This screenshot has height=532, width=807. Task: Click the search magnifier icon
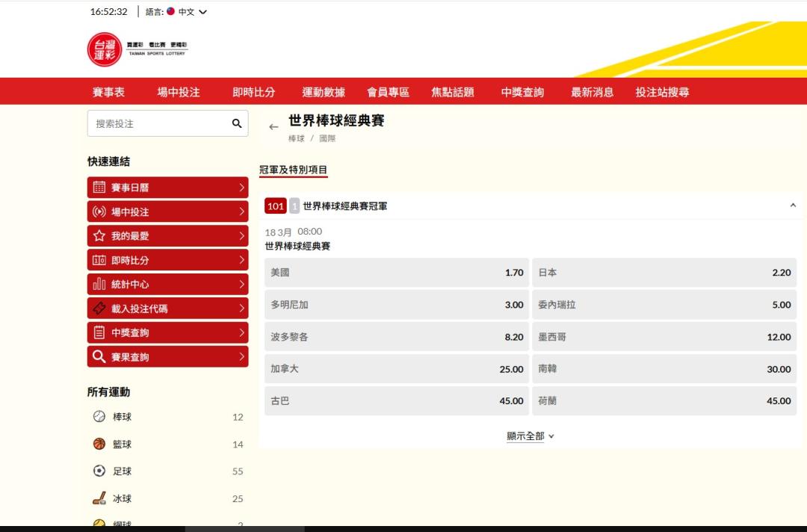pyautogui.click(x=237, y=124)
